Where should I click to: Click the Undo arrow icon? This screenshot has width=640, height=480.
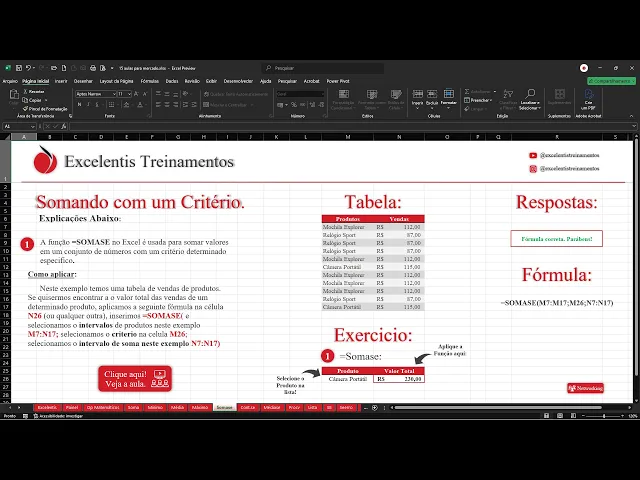(x=28, y=68)
